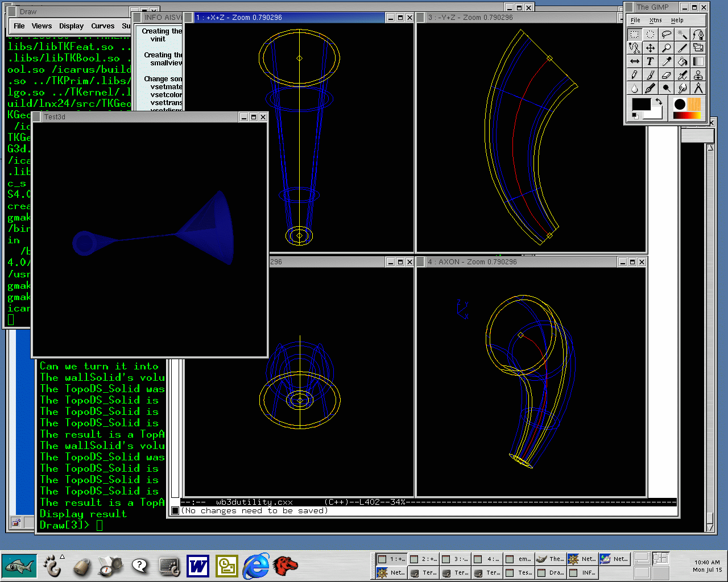Switch to 'The...' GIMP taskbar button
The height and width of the screenshot is (582, 728).
(x=551, y=559)
